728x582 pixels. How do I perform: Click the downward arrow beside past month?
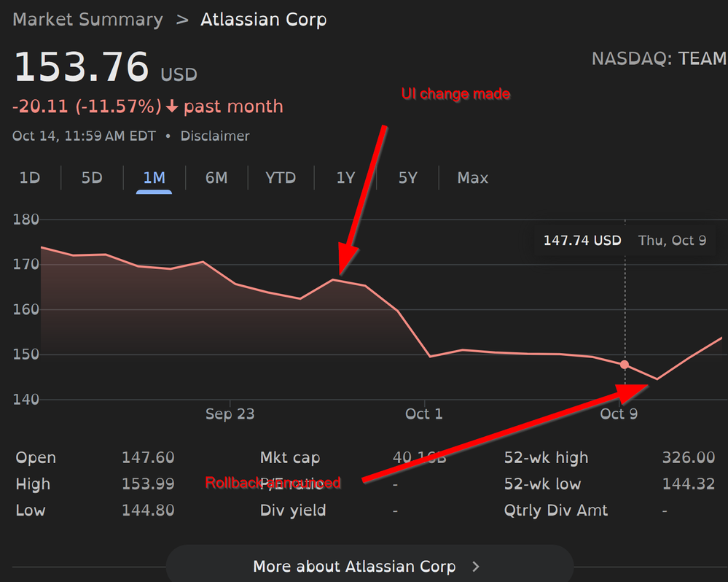tap(172, 106)
